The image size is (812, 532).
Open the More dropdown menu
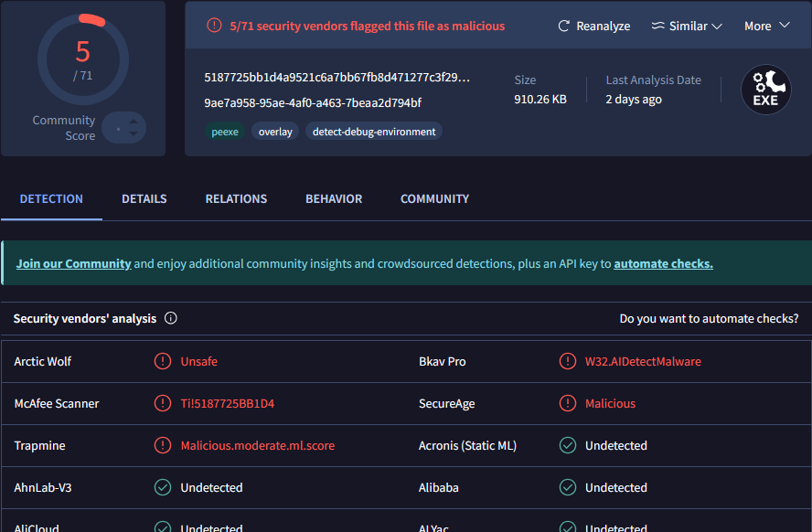[767, 26]
